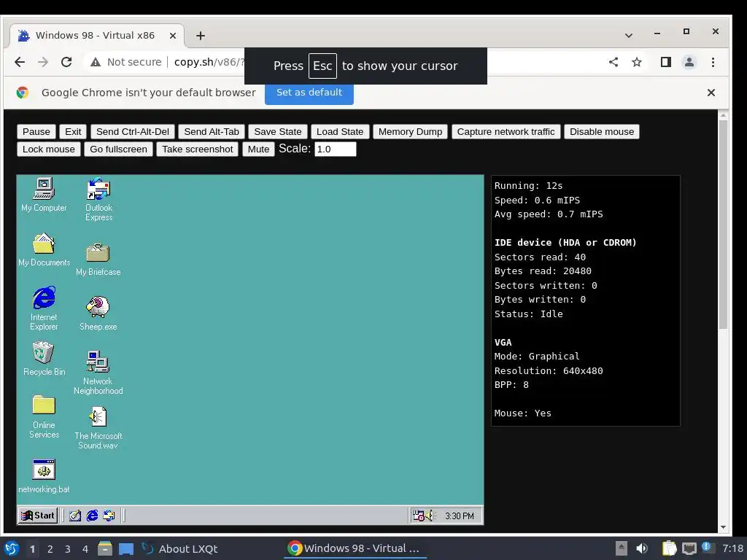Bookmark this page with star icon
This screenshot has height=560, width=747.
pyautogui.click(x=636, y=62)
